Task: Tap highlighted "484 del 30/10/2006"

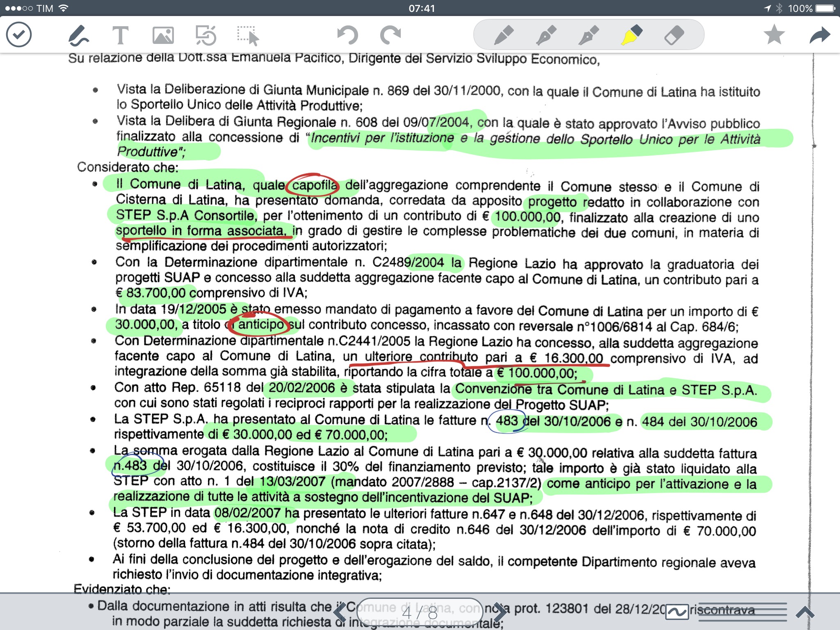Action: [700, 422]
